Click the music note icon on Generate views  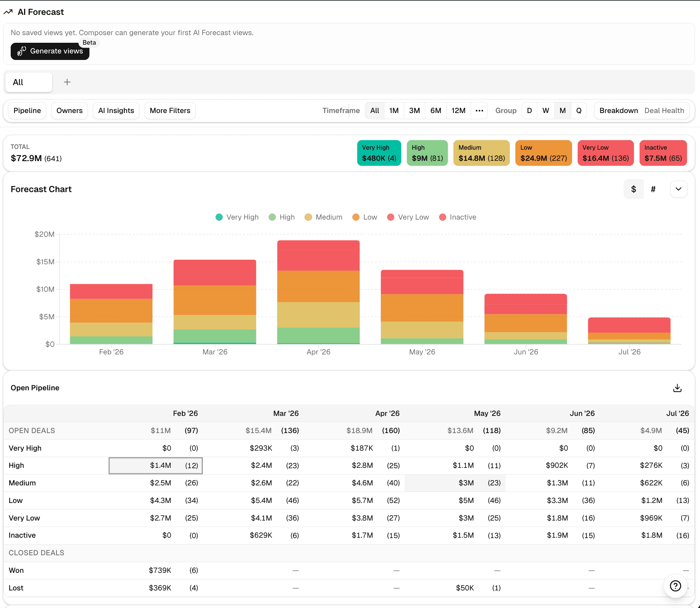pyautogui.click(x=21, y=51)
